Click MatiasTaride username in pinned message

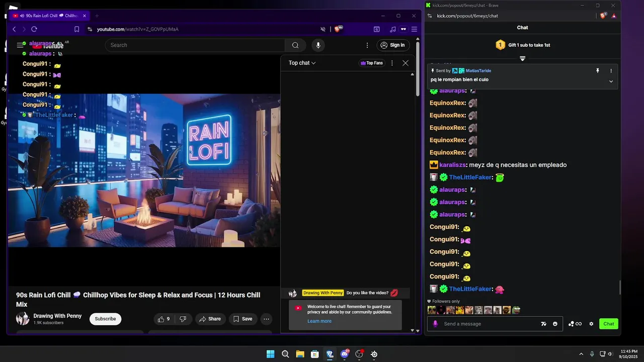pos(478,71)
